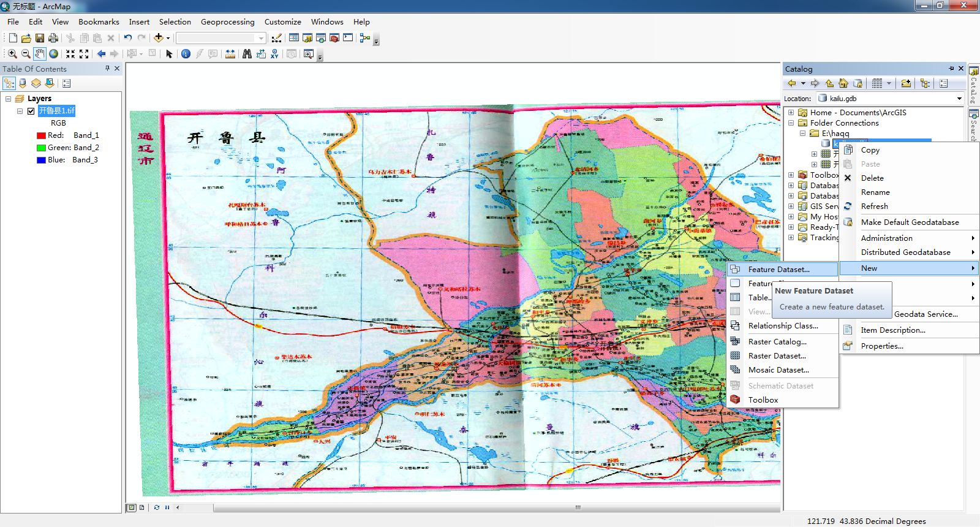Save the map with floppy icon
980x527 pixels.
coord(39,38)
